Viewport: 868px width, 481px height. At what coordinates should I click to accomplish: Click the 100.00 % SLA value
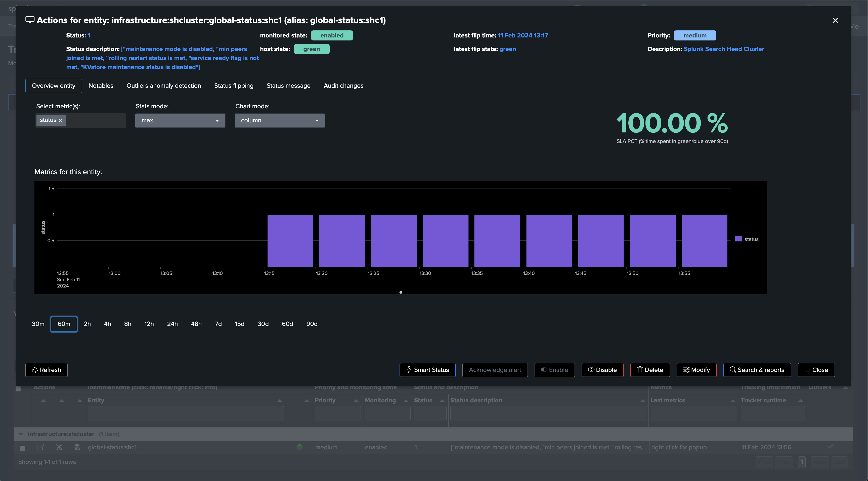(x=672, y=123)
